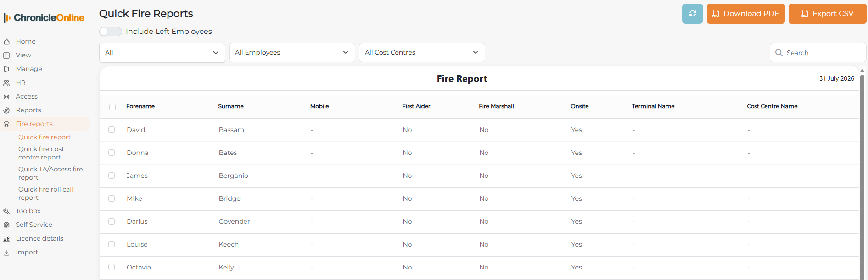Select Quick TA/Access fire report

point(50,173)
